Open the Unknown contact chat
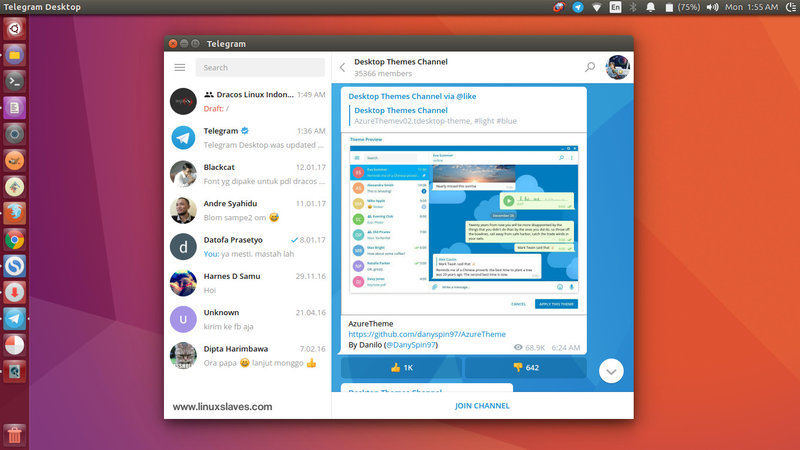The height and width of the screenshot is (450, 800). pos(247,319)
